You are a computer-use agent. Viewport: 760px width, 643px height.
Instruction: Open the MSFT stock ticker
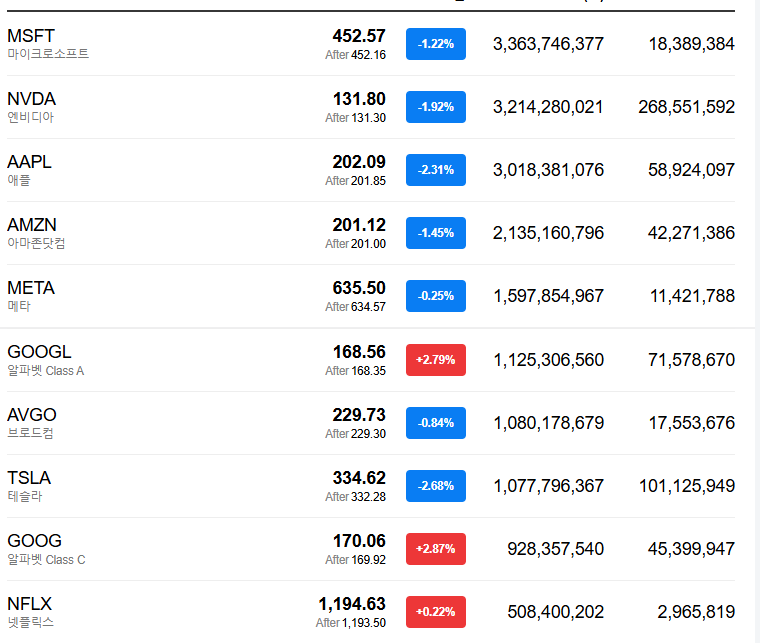click(31, 36)
